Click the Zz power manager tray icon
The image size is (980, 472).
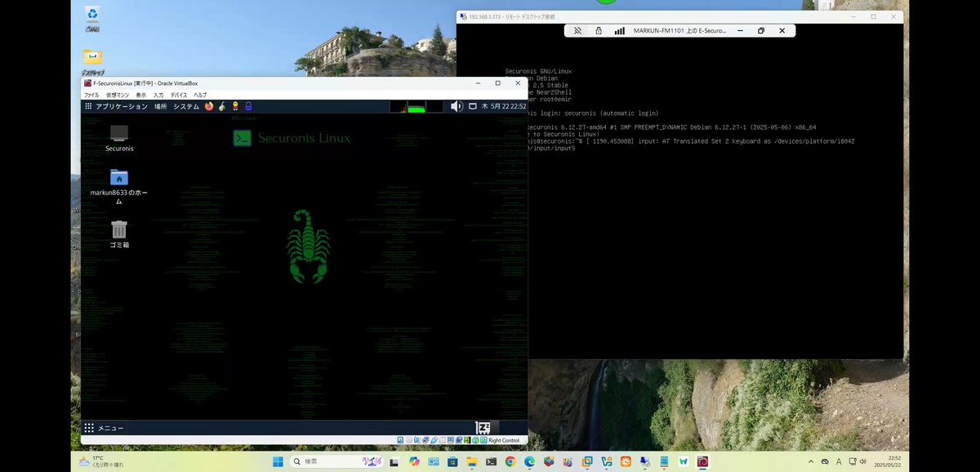coord(483,428)
